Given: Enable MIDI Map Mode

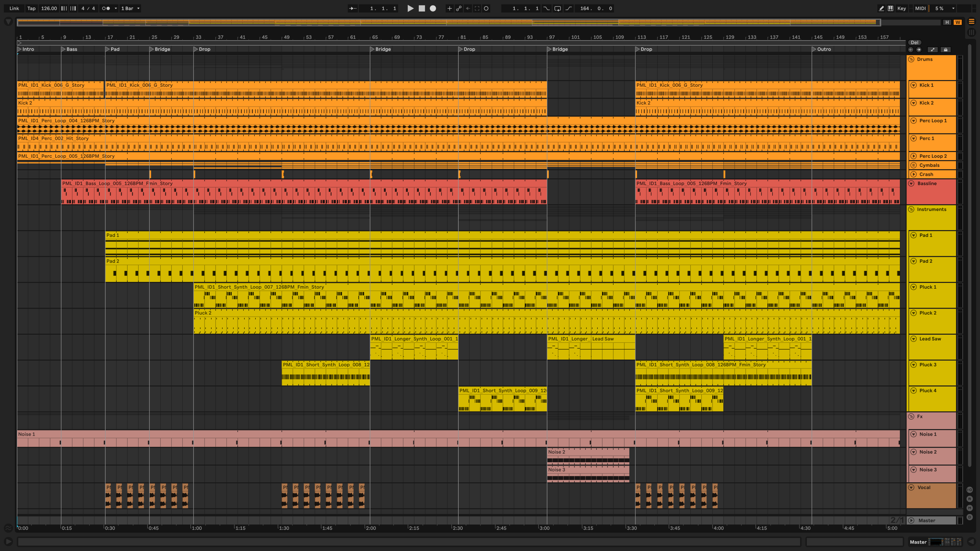Looking at the screenshot, I should point(920,8).
